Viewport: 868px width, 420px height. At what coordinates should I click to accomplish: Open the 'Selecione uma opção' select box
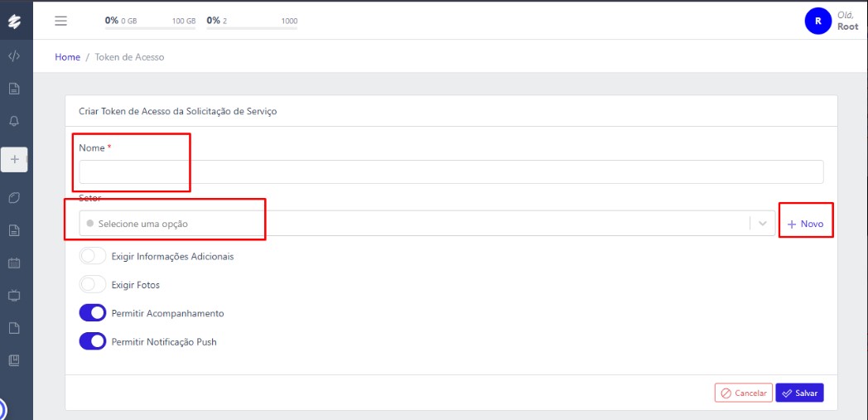[x=414, y=224]
